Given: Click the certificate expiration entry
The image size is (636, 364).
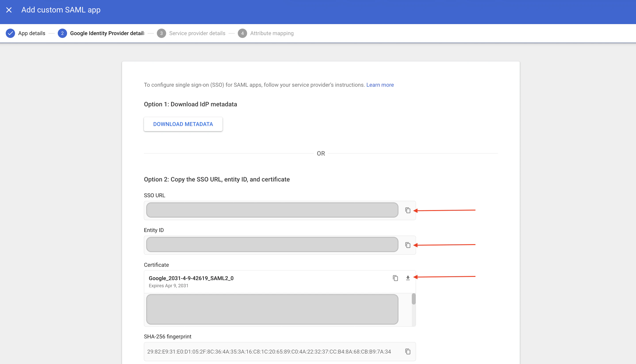Looking at the screenshot, I should (x=169, y=285).
